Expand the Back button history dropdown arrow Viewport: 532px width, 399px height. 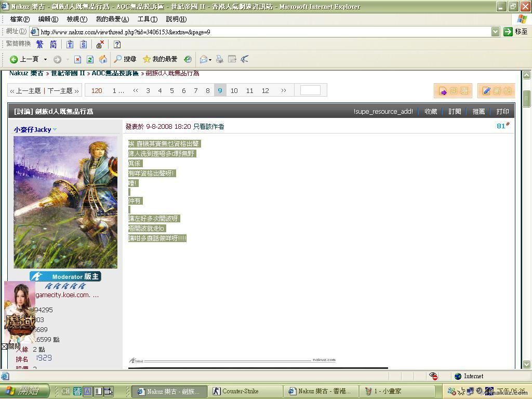point(45,59)
